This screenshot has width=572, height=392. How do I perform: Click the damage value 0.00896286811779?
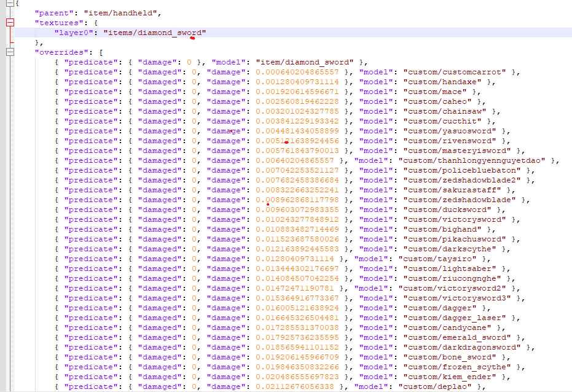pyautogui.click(x=297, y=200)
